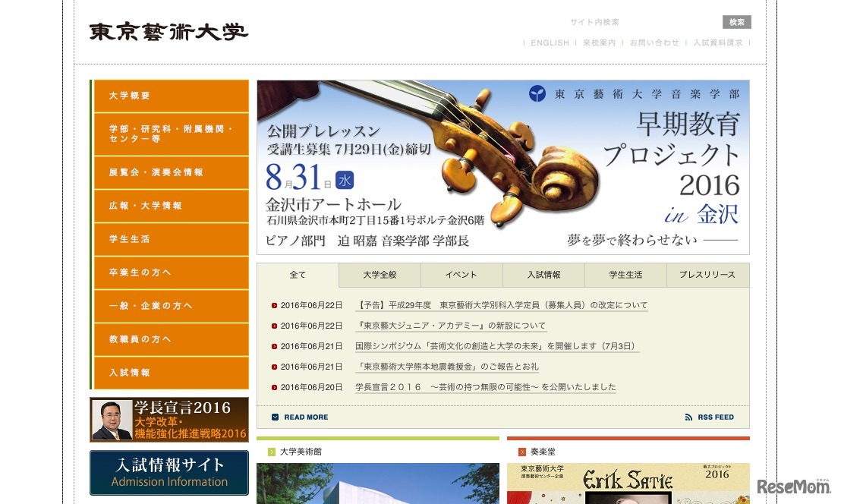Switch to the プレスリリース tab
The height and width of the screenshot is (504, 841).
(707, 275)
